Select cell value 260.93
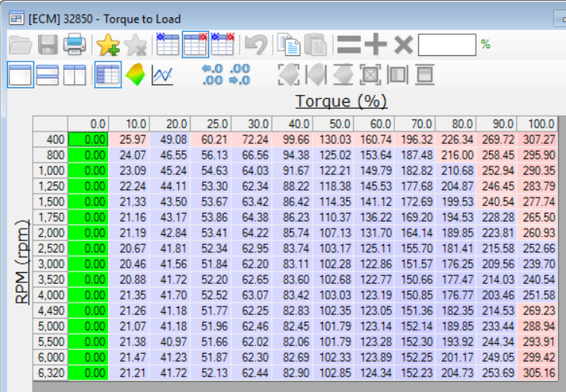Screen dimensions: 566x392 (537, 233)
